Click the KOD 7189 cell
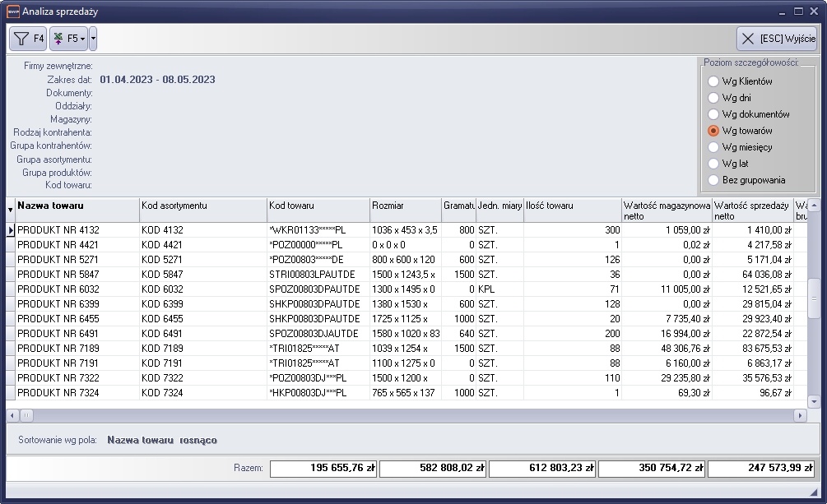The image size is (827, 504). tap(202, 349)
